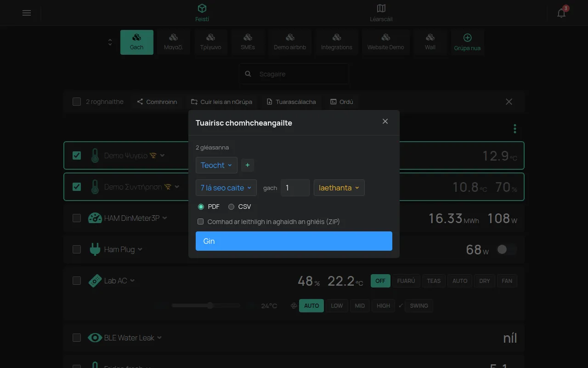The height and width of the screenshot is (368, 588).
Task: Click the search magnifier icon
Action: coord(248,74)
